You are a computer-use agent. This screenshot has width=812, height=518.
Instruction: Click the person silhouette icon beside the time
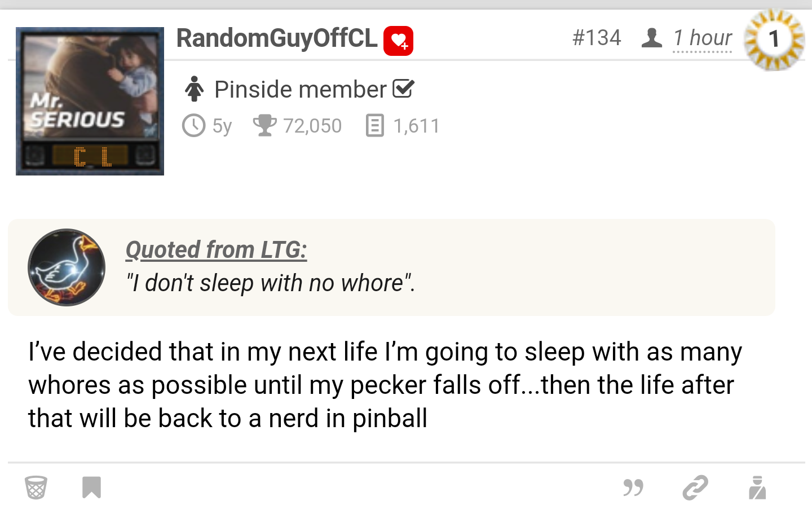[652, 38]
